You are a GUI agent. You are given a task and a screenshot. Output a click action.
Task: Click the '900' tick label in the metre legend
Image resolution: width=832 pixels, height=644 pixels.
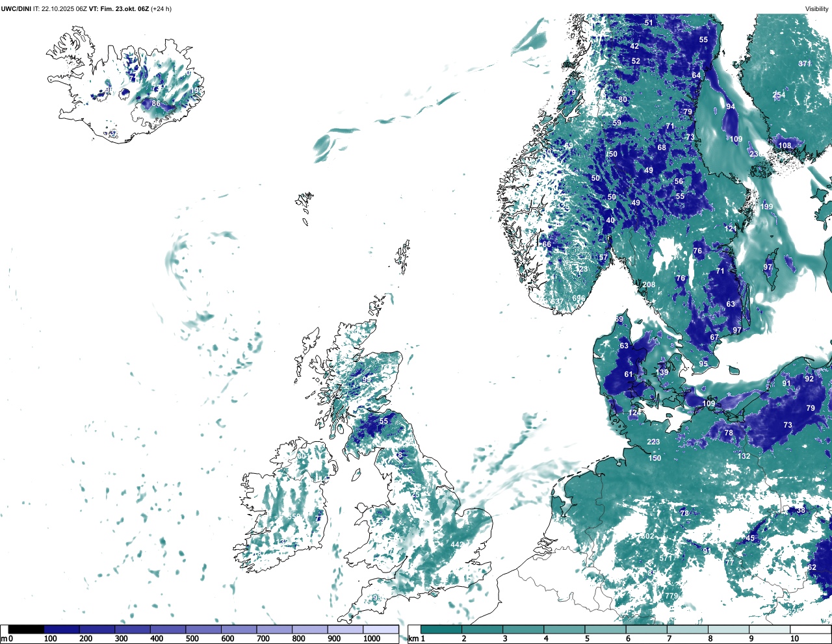(333, 639)
